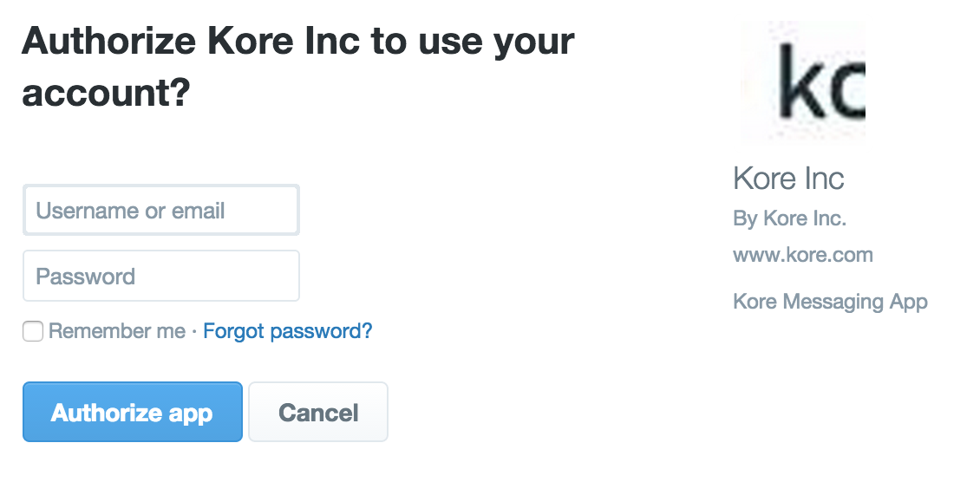The image size is (980, 482).
Task: Open the Forgot password? link
Action: pos(287,331)
